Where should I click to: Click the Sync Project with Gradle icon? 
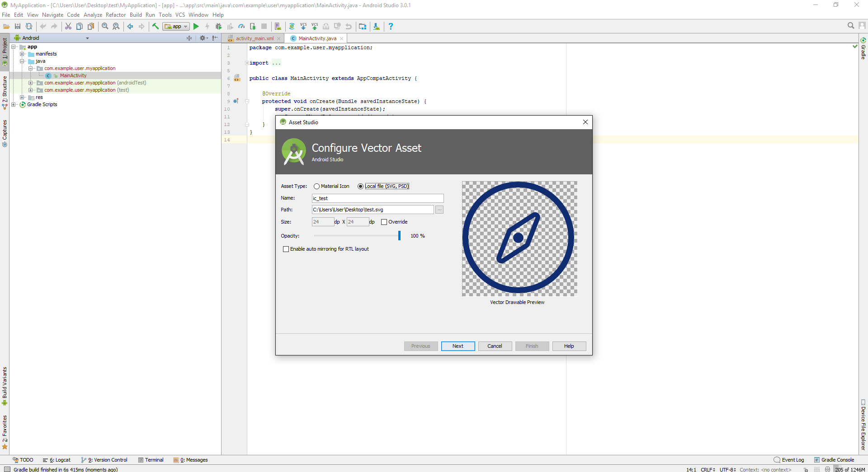coord(292,27)
